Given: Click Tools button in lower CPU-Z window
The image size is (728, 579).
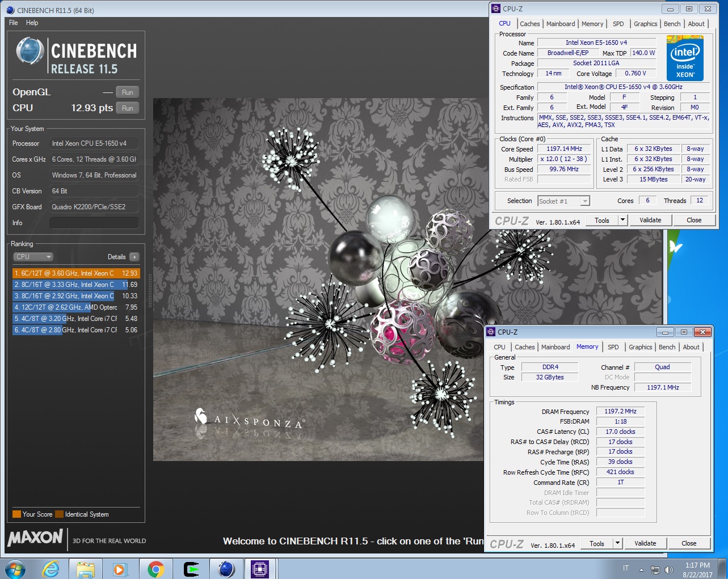Looking at the screenshot, I should [597, 544].
